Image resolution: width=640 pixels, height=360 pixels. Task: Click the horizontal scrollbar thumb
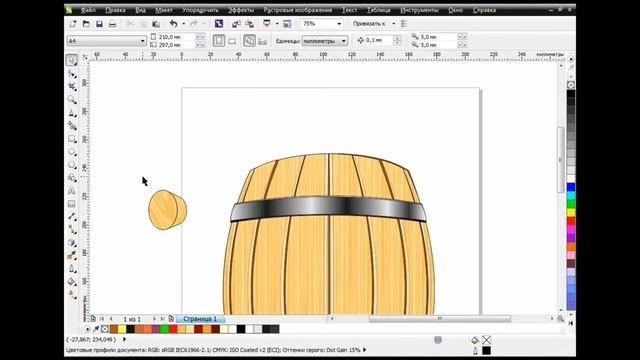coord(440,319)
